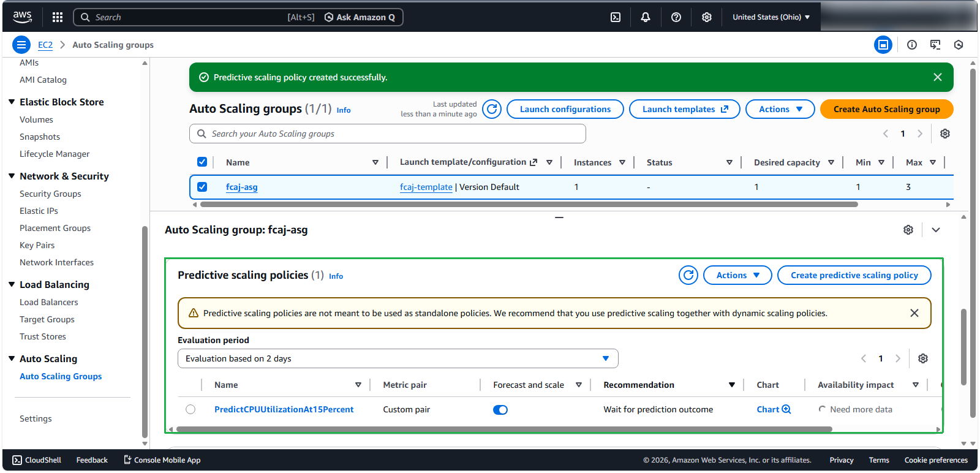Open Cookie preferences in the footer

[x=936, y=460]
